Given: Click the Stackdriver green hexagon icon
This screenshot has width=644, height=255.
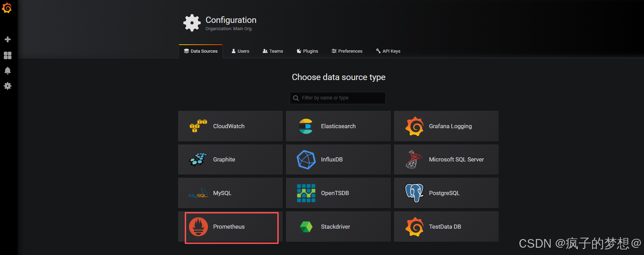Looking at the screenshot, I should click(x=306, y=227).
